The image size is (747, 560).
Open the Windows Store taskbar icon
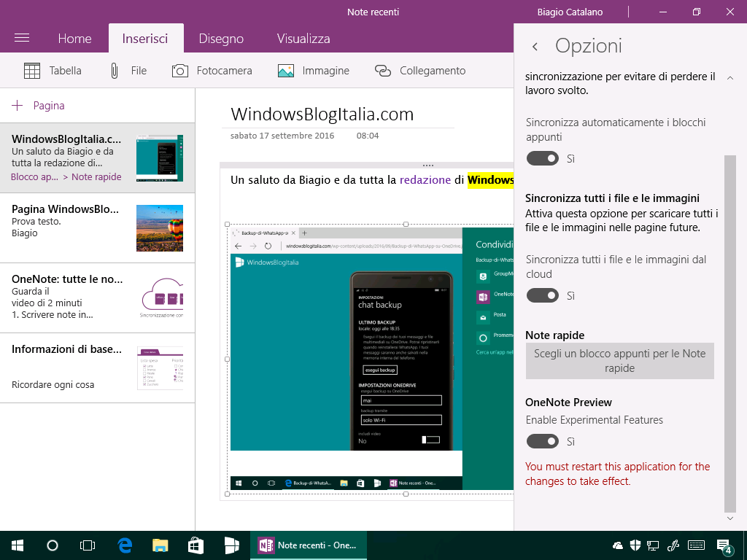click(x=196, y=545)
